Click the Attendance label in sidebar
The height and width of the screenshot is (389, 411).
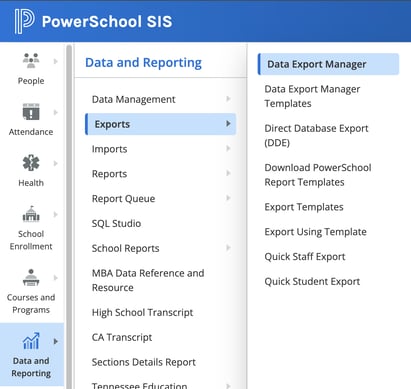[31, 132]
